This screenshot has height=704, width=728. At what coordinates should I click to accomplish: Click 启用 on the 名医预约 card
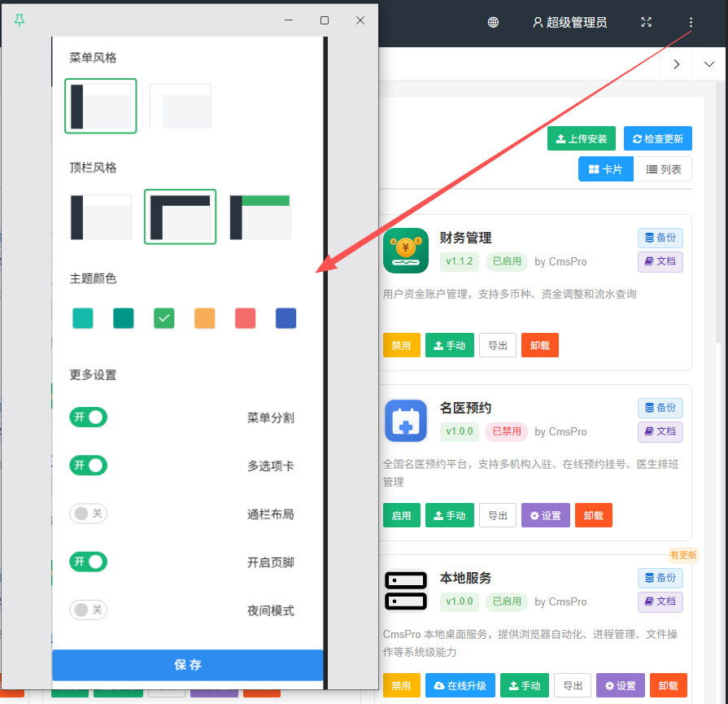pos(402,515)
